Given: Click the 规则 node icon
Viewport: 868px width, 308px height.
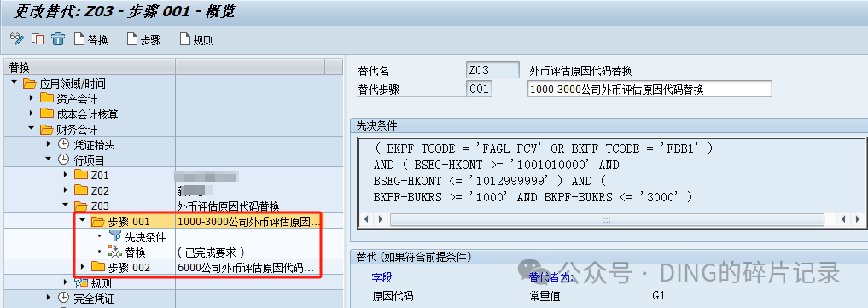Looking at the screenshot, I should coord(81,282).
